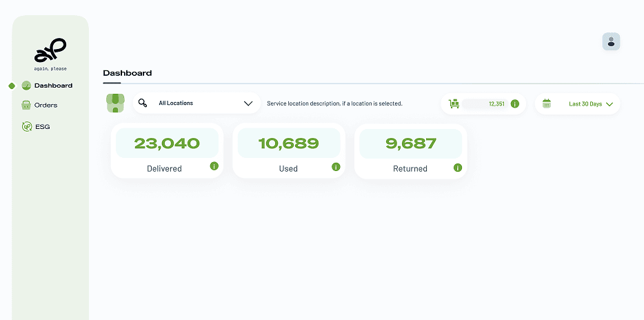Expand locations using the chevron arrow

click(248, 103)
